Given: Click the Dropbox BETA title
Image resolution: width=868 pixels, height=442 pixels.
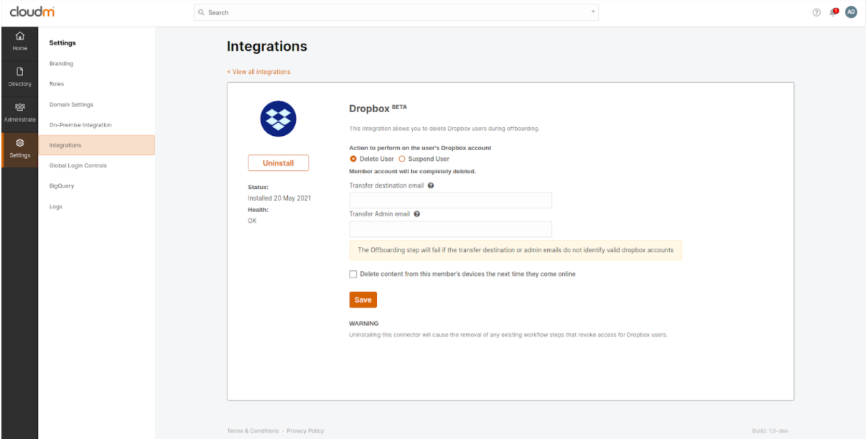Looking at the screenshot, I should click(x=378, y=109).
